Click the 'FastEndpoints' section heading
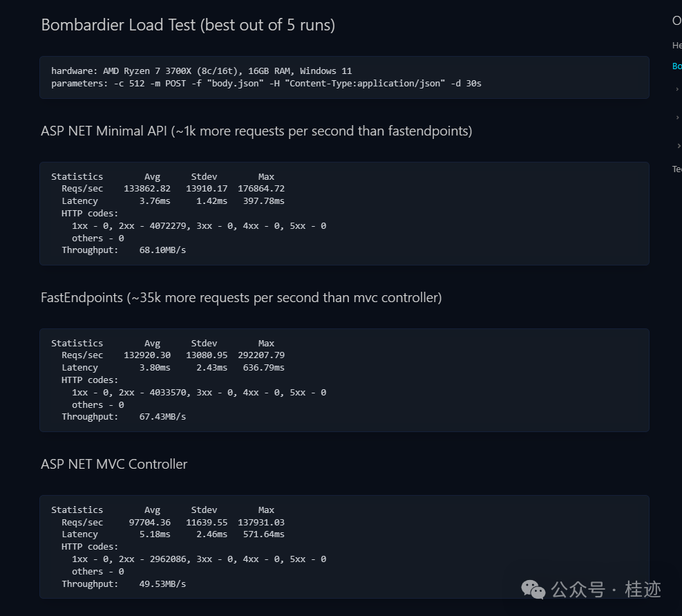The width and height of the screenshot is (682, 616). (240, 297)
